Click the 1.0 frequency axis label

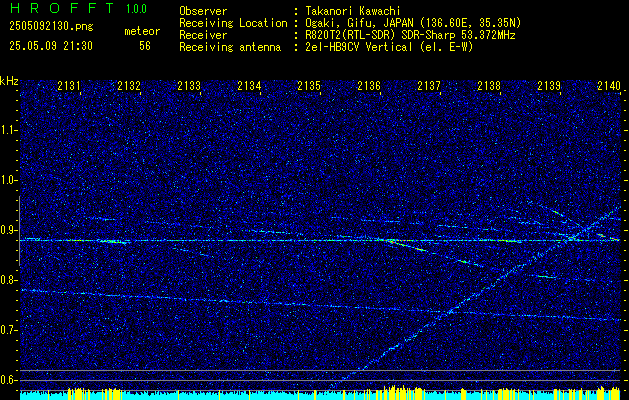point(9,181)
